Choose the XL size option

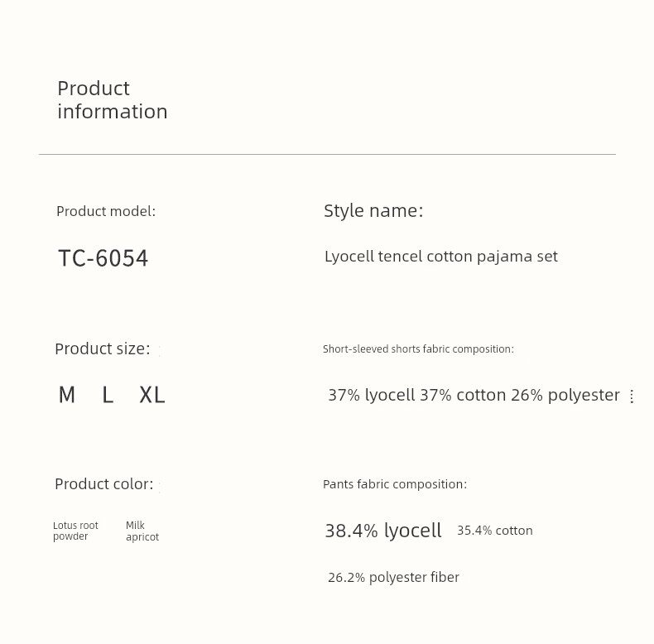(152, 396)
